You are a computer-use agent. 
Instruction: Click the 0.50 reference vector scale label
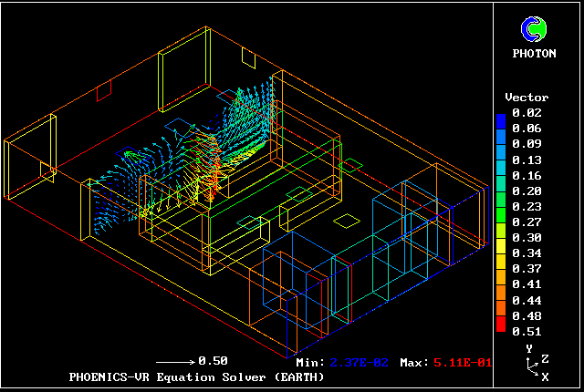(214, 360)
